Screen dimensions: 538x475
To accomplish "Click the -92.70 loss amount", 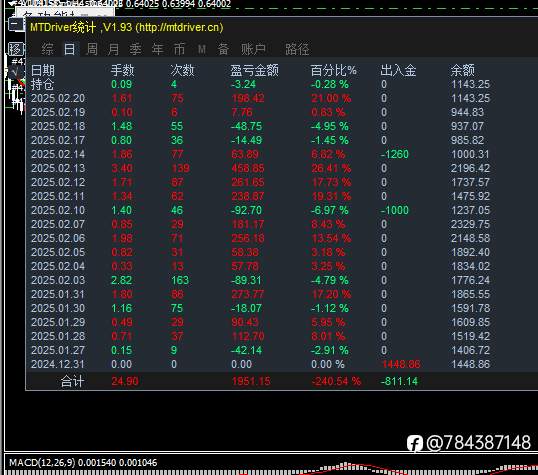I will (x=246, y=210).
